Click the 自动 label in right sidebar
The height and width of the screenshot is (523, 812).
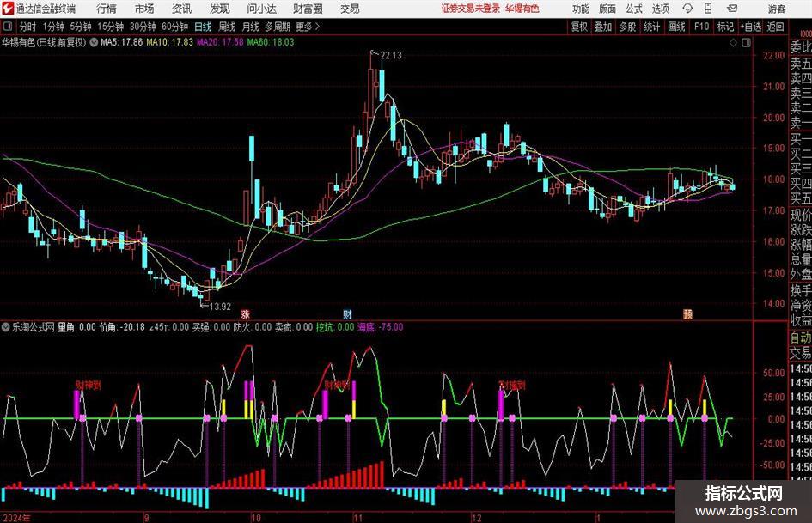801,338
